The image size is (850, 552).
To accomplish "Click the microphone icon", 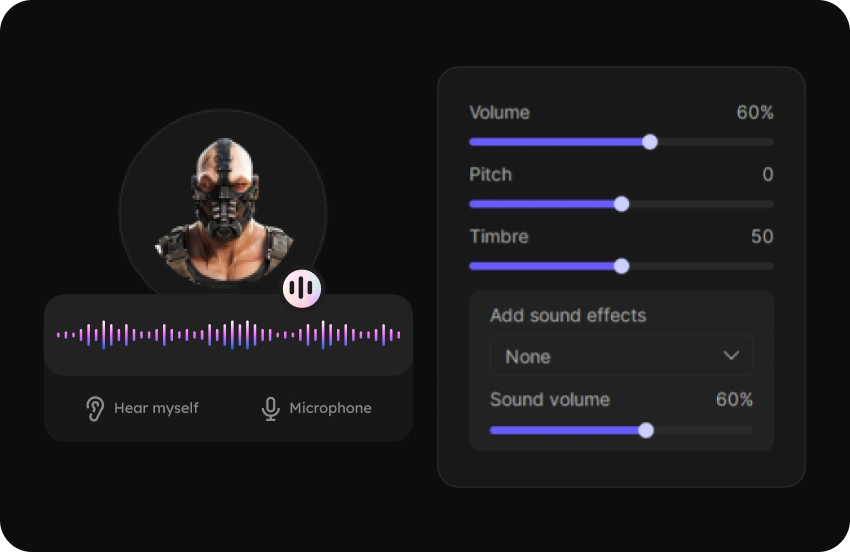I will tap(270, 408).
